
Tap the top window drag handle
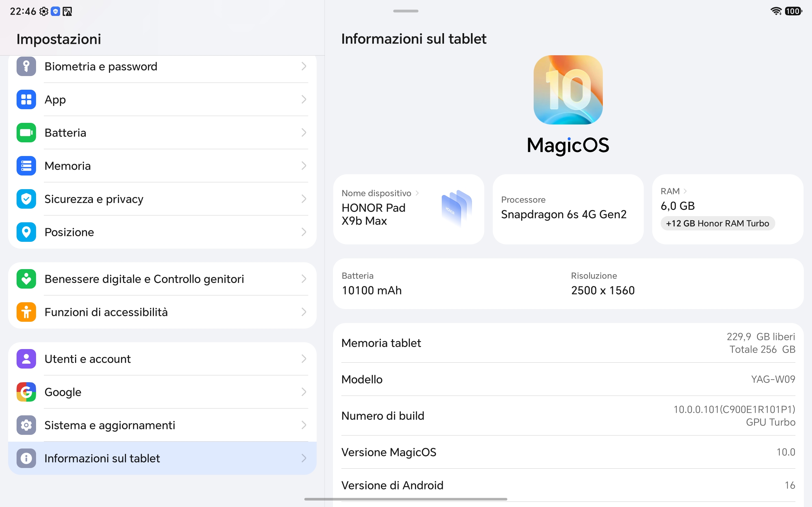click(405, 11)
